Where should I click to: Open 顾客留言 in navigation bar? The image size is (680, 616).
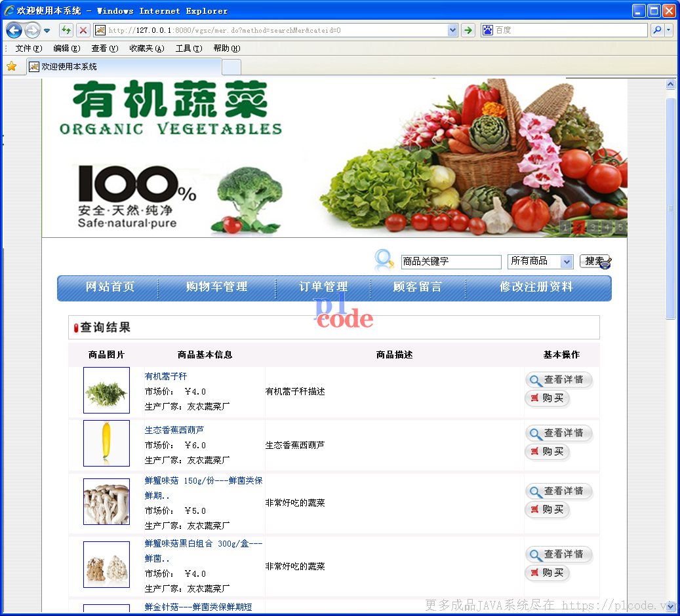pyautogui.click(x=418, y=286)
